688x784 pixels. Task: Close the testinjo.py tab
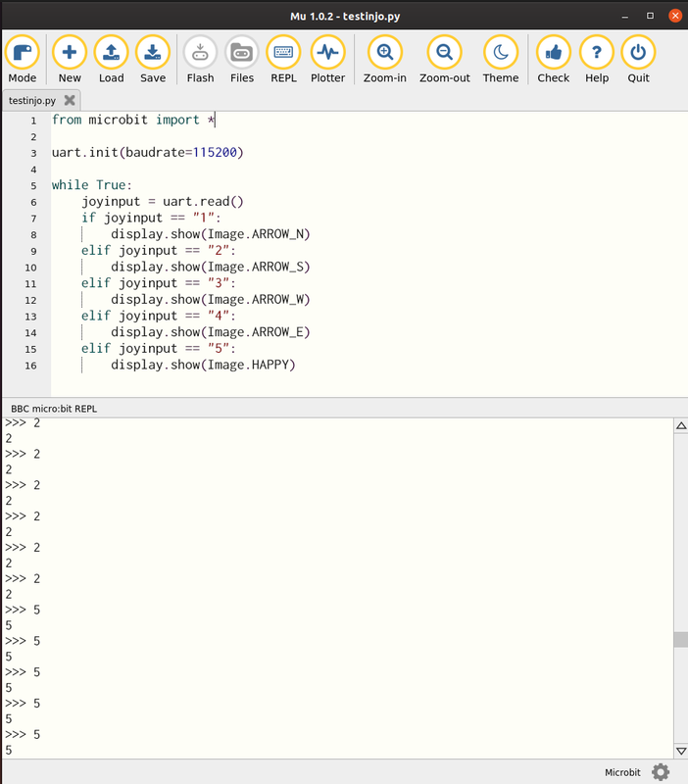point(70,100)
